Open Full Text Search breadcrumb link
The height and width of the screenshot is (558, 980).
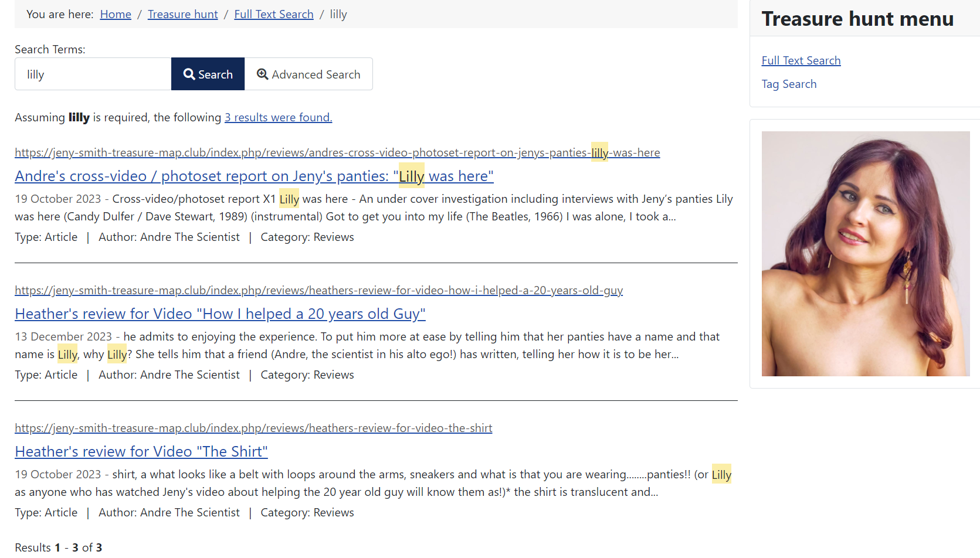[273, 14]
